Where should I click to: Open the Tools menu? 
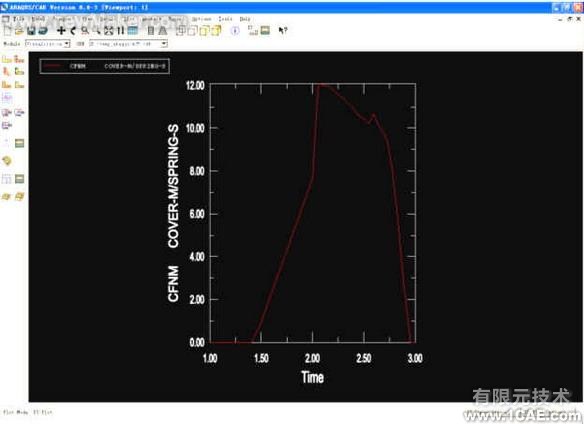tap(225, 19)
